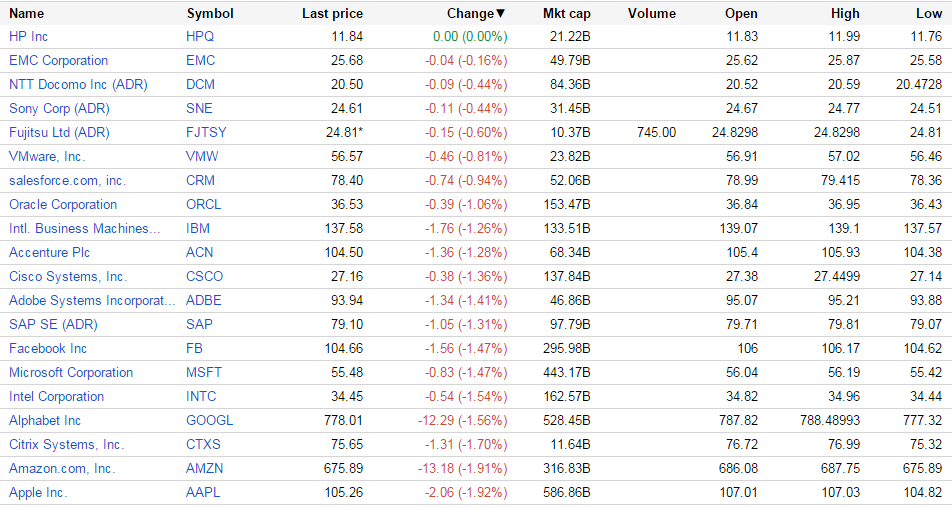Open the Alphabet Inc link
The height and width of the screenshot is (508, 952).
(45, 420)
